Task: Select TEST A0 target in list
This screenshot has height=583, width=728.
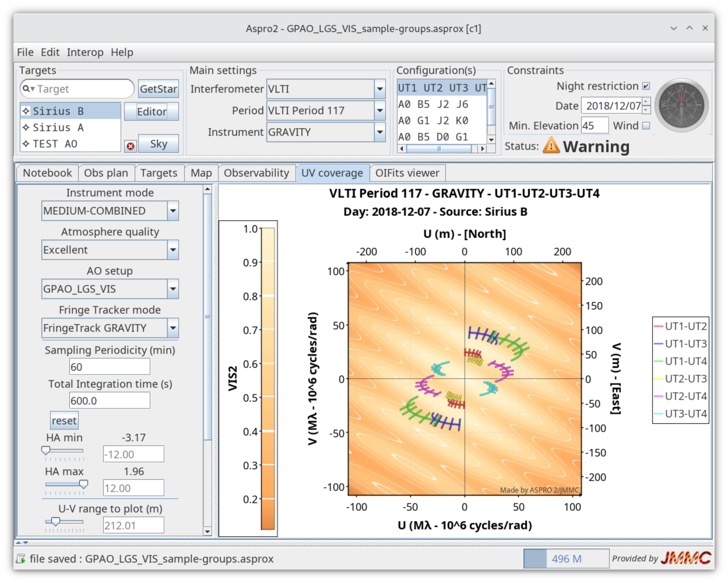Action: pyautogui.click(x=55, y=144)
